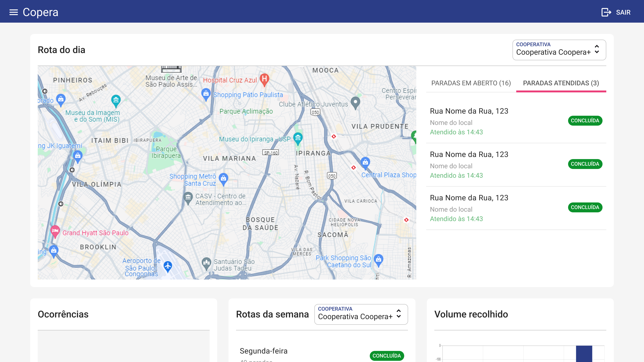Click the Hospital Cruz Azul map marker
Image resolution: width=644 pixels, height=362 pixels.
[264, 79]
